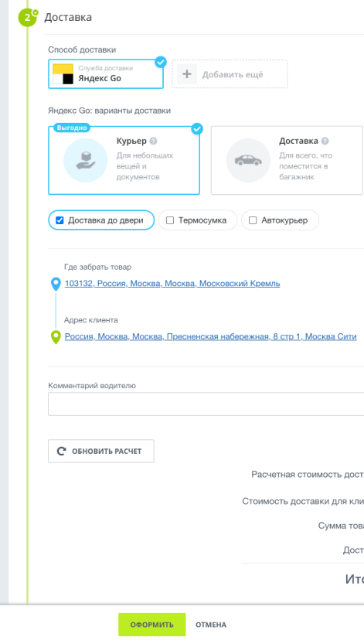
Task: Click the Выгодно badge on Курьер card
Action: 72,128
